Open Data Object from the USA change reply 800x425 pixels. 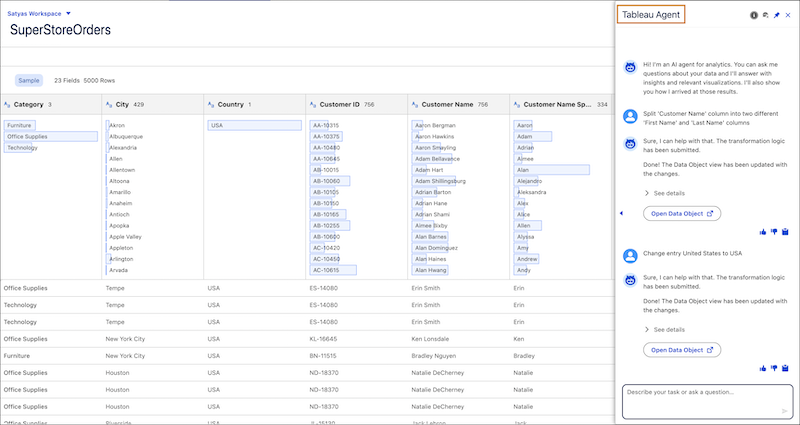682,350
